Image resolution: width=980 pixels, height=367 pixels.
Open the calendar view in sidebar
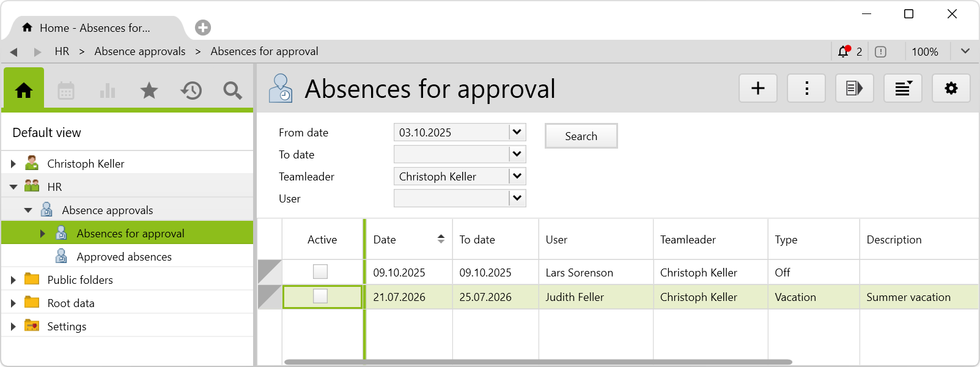click(x=66, y=91)
